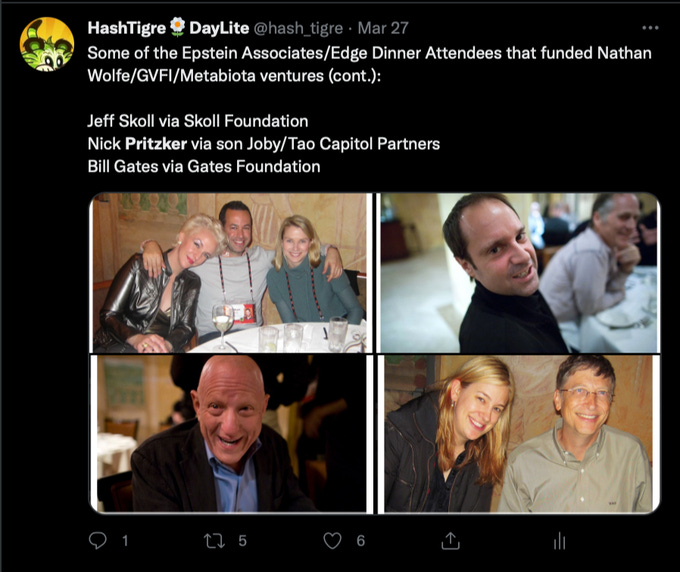This screenshot has height=572, width=680.
Task: View tweet analytics bar chart icon
Action: [559, 541]
